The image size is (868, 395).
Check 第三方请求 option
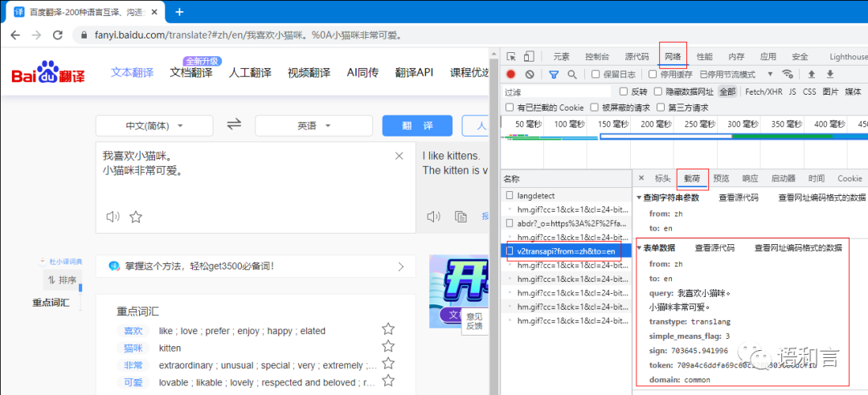[661, 108]
